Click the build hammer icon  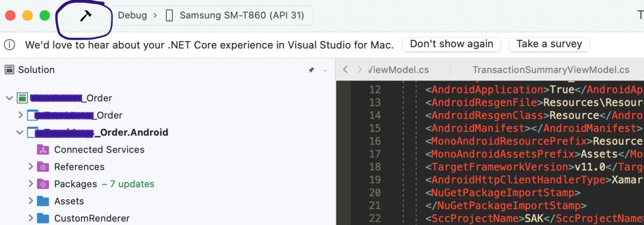(86, 16)
